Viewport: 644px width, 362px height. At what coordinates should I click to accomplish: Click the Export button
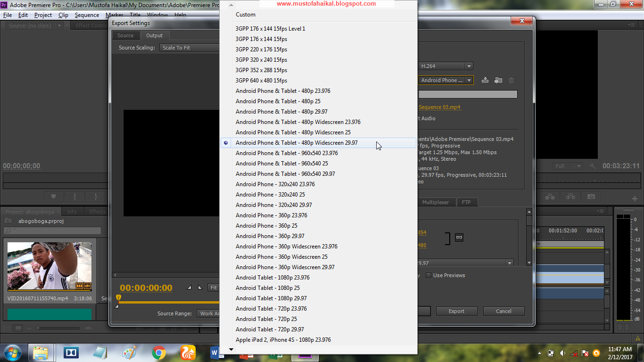[x=456, y=311]
